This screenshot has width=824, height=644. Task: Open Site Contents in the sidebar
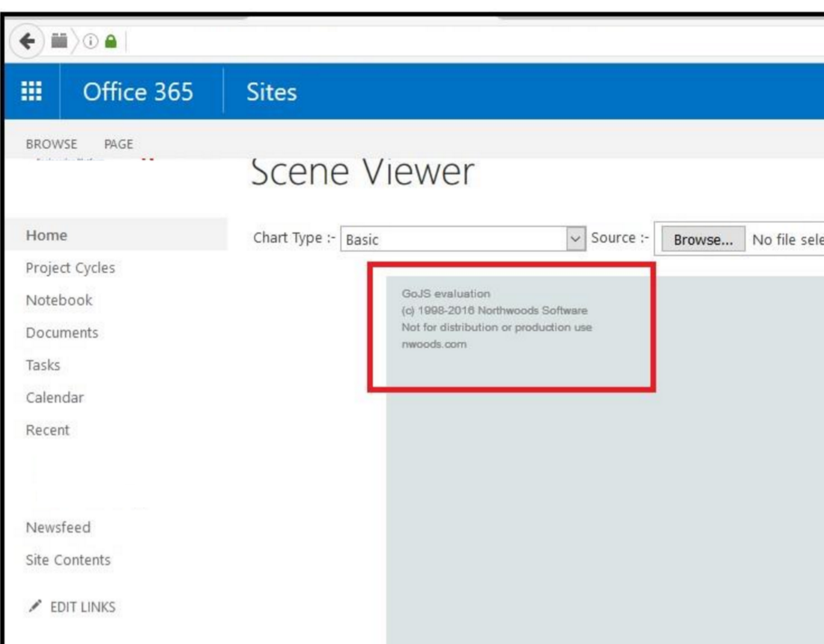point(69,560)
